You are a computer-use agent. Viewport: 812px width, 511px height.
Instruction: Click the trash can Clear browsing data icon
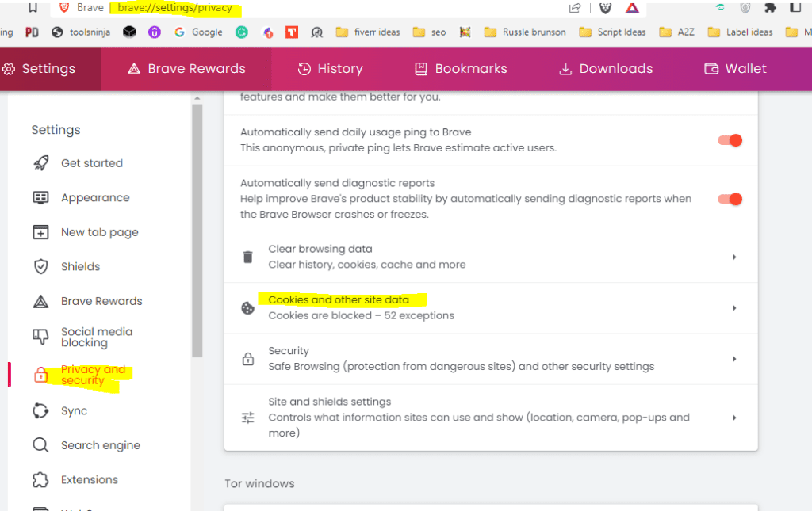pyautogui.click(x=248, y=257)
